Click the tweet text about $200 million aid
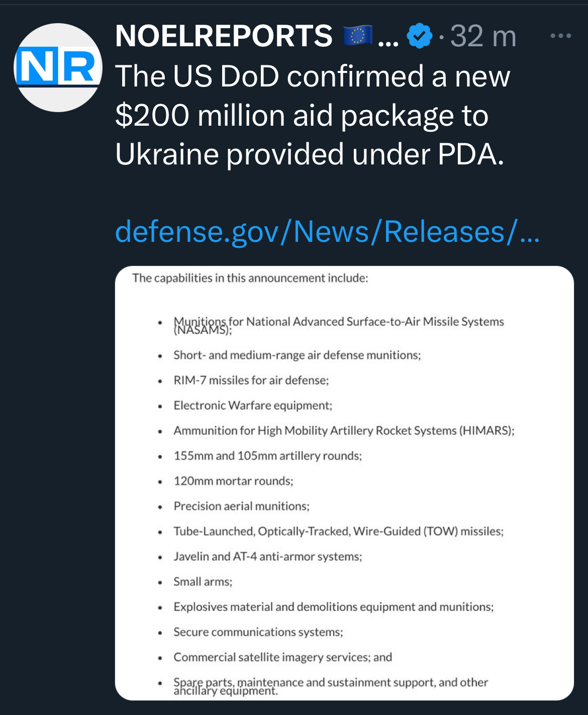Image resolution: width=588 pixels, height=715 pixels. pos(312,115)
